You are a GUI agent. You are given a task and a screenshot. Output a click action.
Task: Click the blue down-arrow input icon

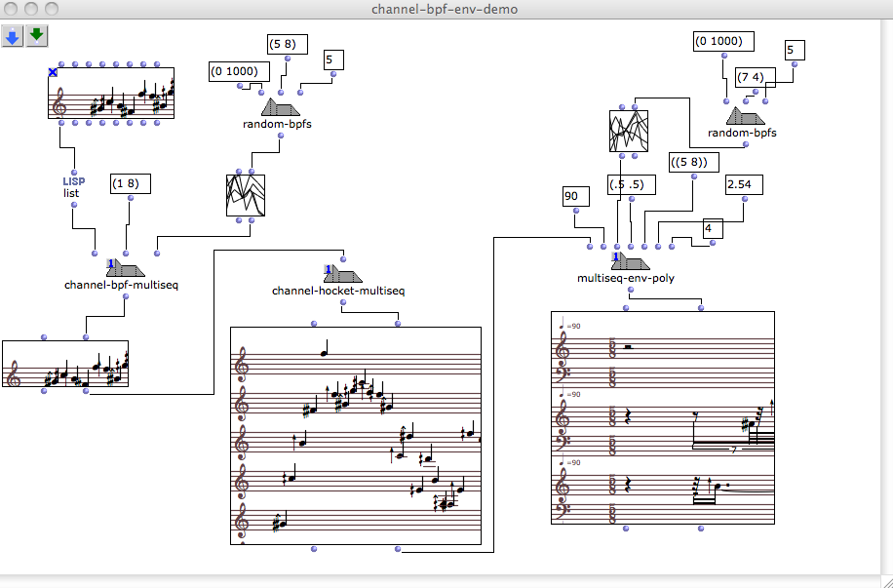(x=14, y=35)
